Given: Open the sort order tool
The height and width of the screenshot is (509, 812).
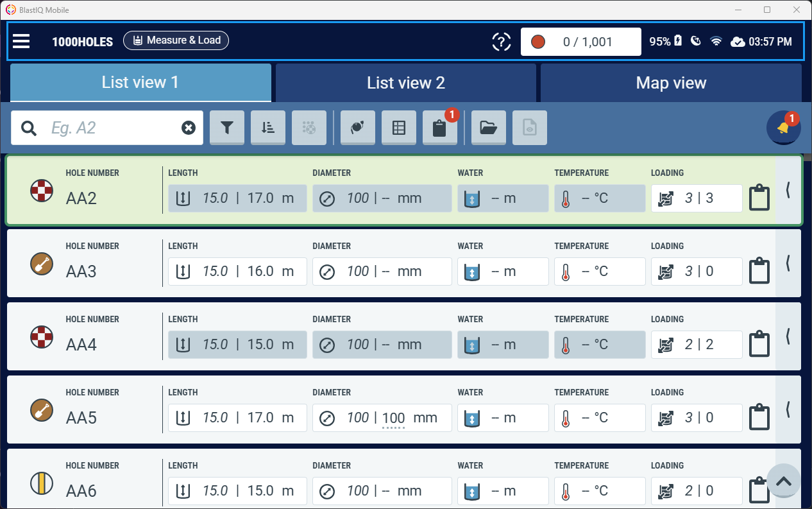Looking at the screenshot, I should [268, 128].
